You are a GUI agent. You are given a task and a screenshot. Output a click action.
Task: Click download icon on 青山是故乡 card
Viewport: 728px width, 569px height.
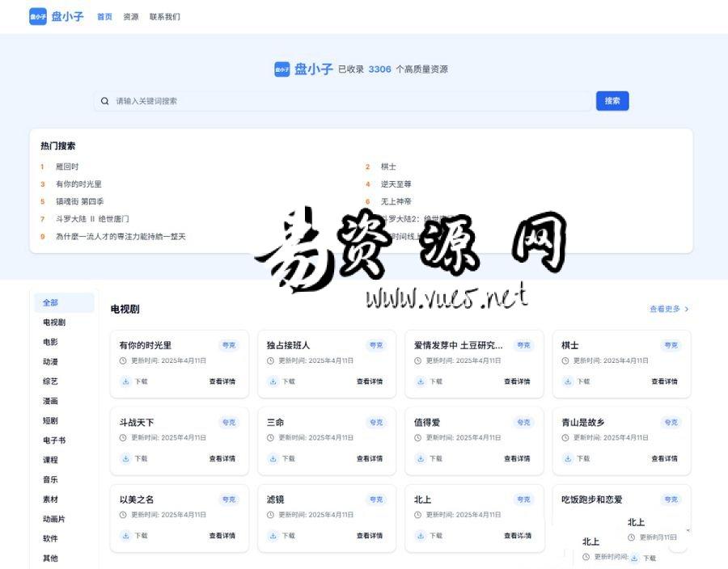click(x=568, y=458)
